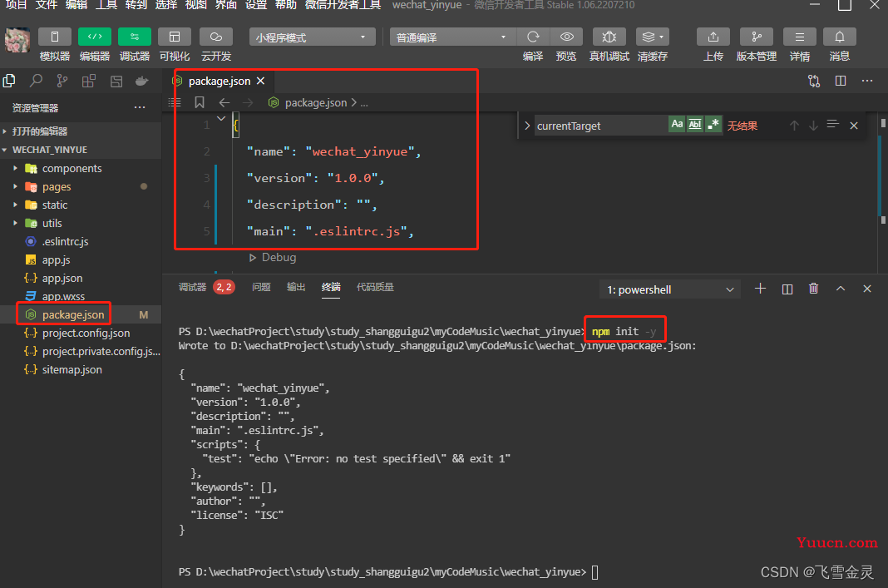Viewport: 888px width, 588px height.
Task: Kill terminal with the trash icon
Action: 813,289
